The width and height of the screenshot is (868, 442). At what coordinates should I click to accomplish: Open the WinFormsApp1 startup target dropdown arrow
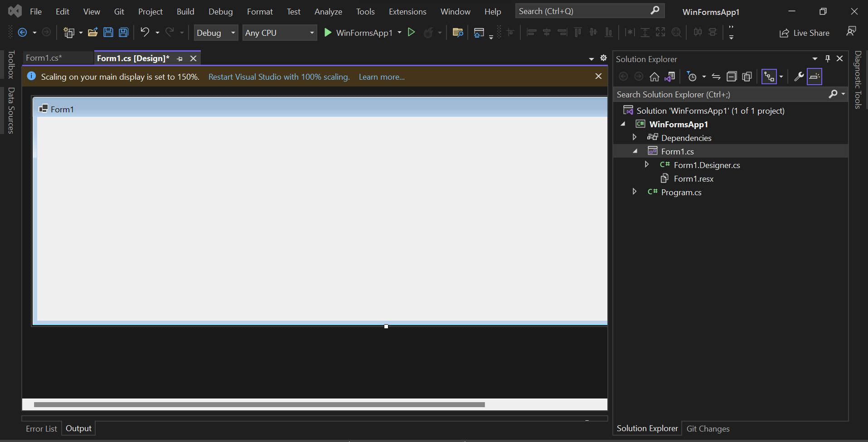pyautogui.click(x=399, y=33)
